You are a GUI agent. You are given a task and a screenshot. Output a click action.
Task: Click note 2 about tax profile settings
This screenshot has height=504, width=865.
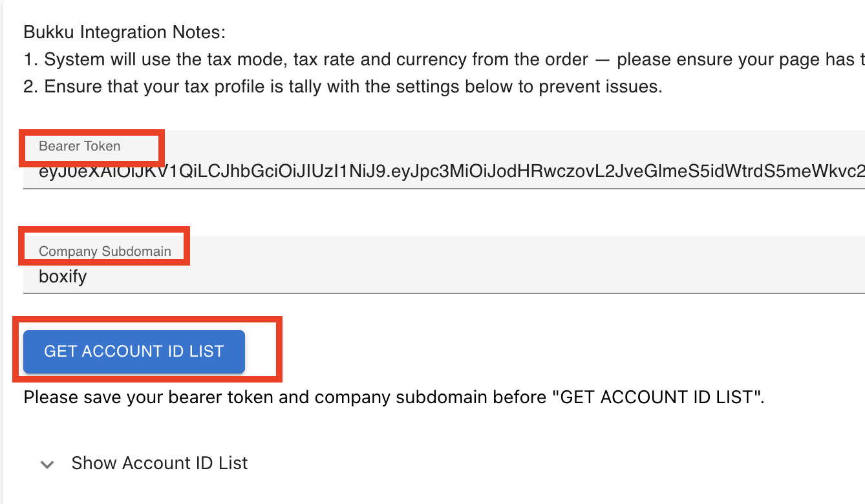(343, 87)
